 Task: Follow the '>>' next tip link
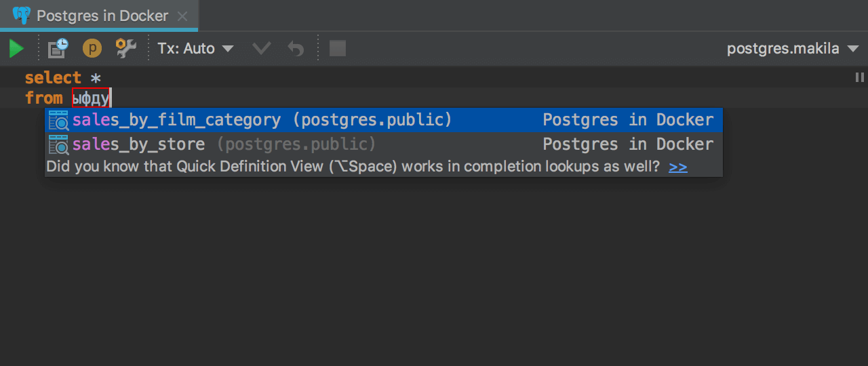tap(677, 167)
